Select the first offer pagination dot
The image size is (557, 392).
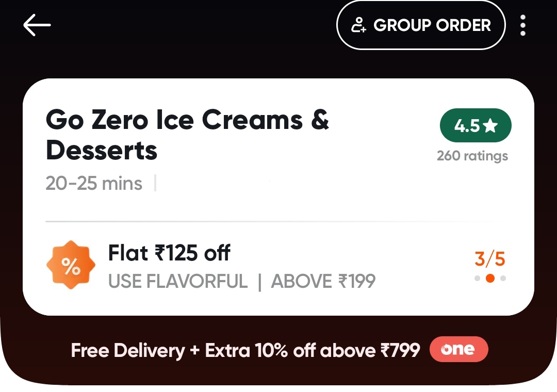tap(477, 279)
